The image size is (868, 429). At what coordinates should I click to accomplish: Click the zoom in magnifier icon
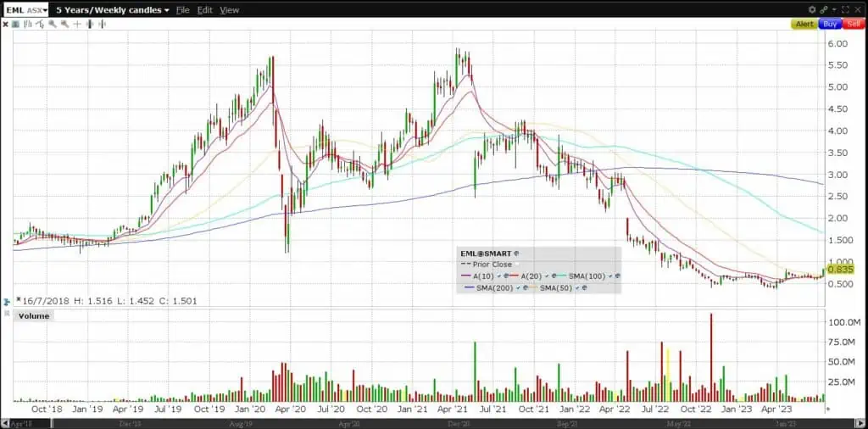(x=52, y=25)
